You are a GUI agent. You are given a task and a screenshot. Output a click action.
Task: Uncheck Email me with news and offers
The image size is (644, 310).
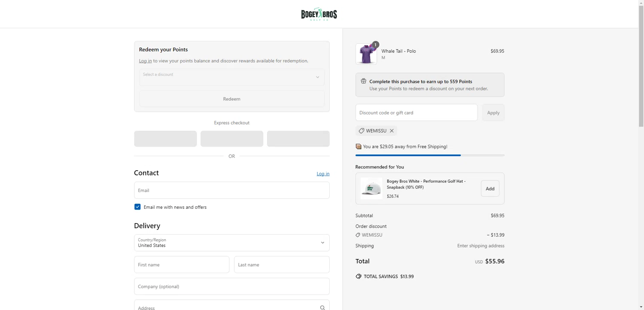(137, 207)
